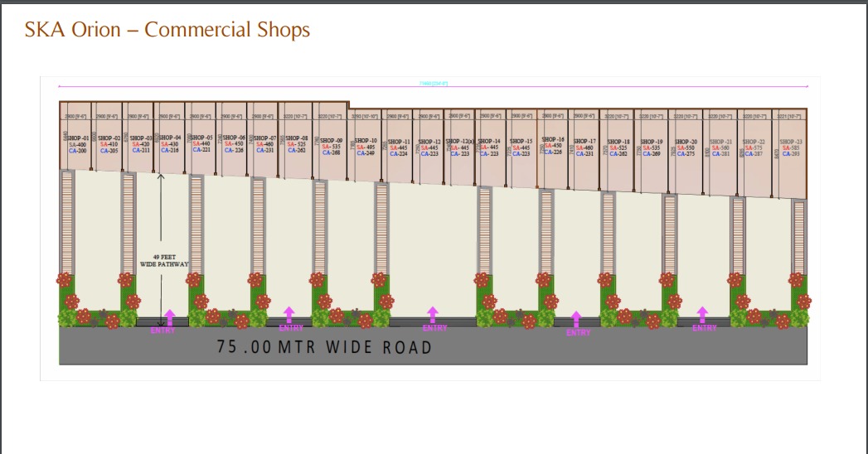Click the SHOP-12(a) unit label
This screenshot has width=868, height=454.
coord(458,142)
